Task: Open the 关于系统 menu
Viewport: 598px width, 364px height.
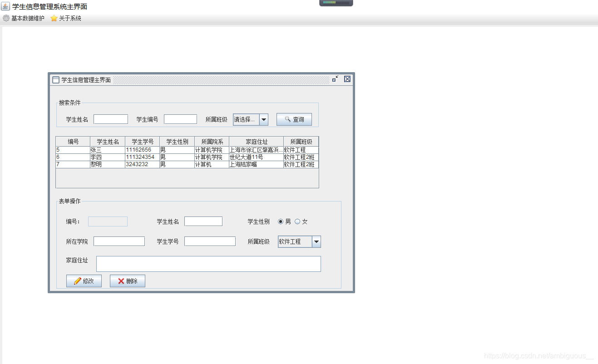Action: [x=66, y=18]
